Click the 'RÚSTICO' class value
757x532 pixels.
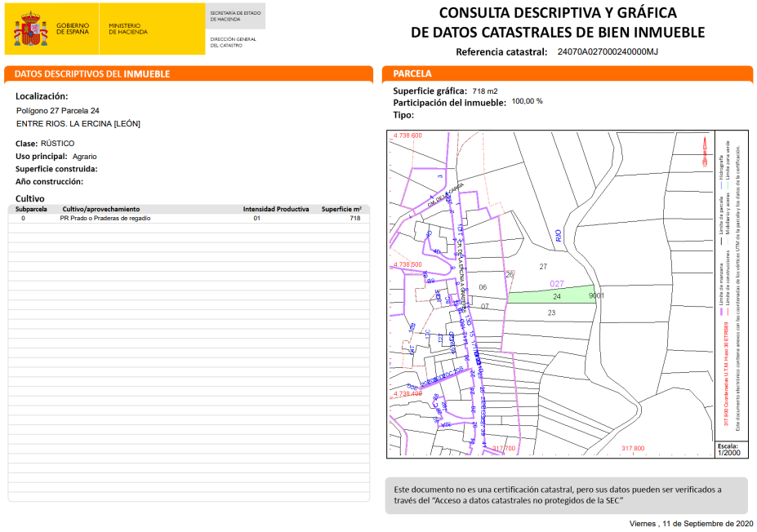(x=57, y=144)
